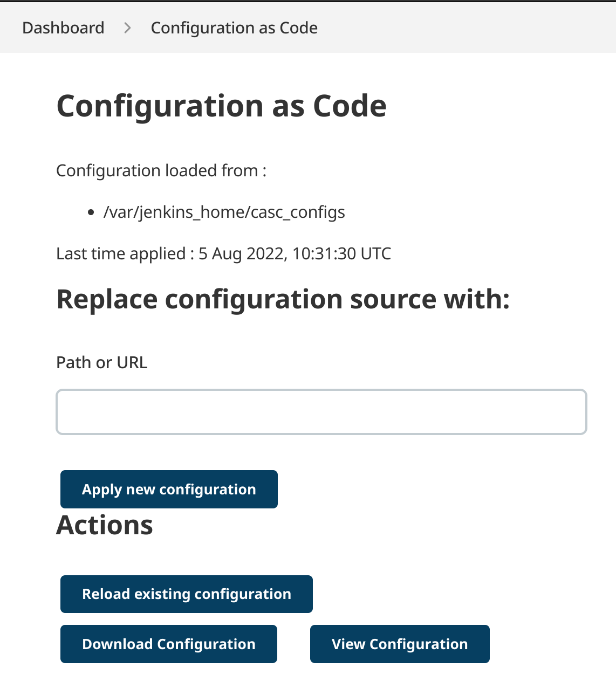Image resolution: width=616 pixels, height=675 pixels.
Task: Click the "Path or URL" field label
Action: (101, 362)
